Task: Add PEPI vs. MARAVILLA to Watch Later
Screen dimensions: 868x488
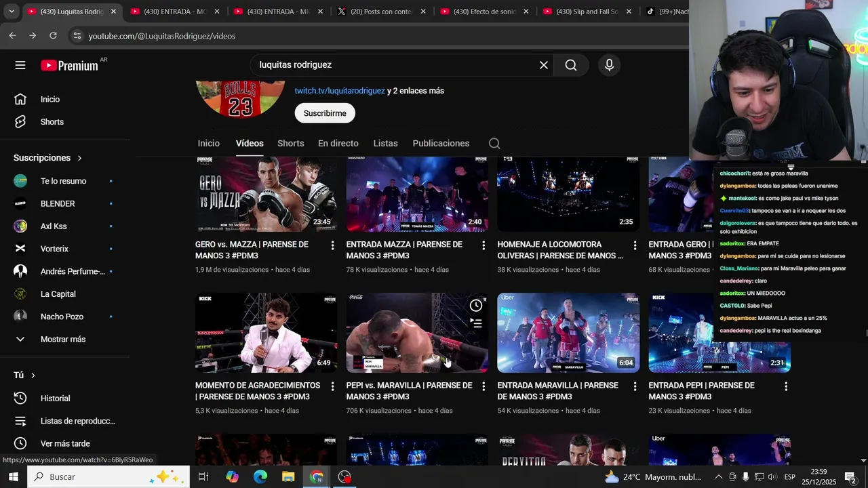Action: pos(476,306)
